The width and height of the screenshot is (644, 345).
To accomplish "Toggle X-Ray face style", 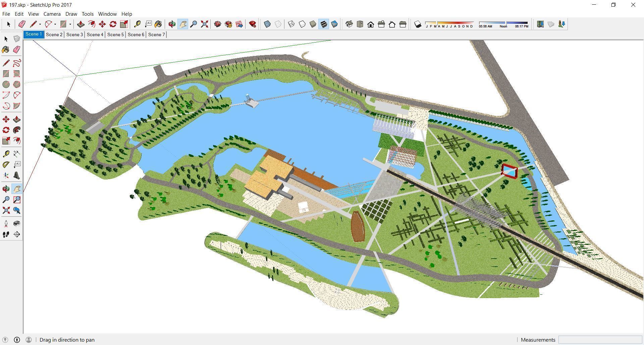I will point(267,24).
